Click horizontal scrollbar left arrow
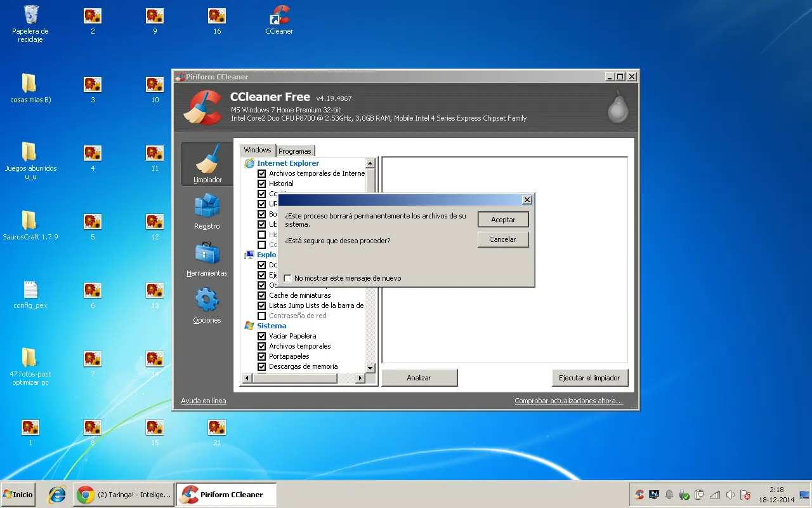The height and width of the screenshot is (508, 812). tap(247, 378)
